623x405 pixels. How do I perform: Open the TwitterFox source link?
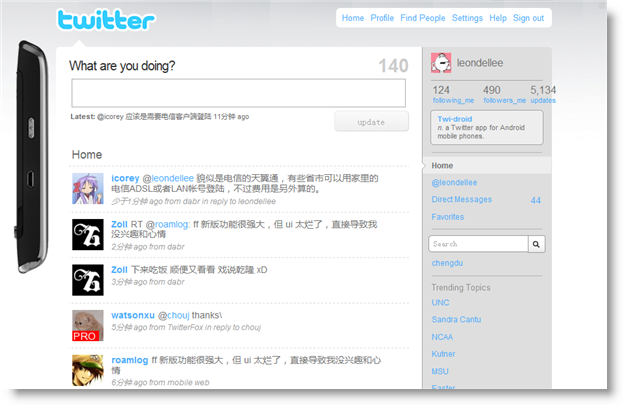pos(185,327)
